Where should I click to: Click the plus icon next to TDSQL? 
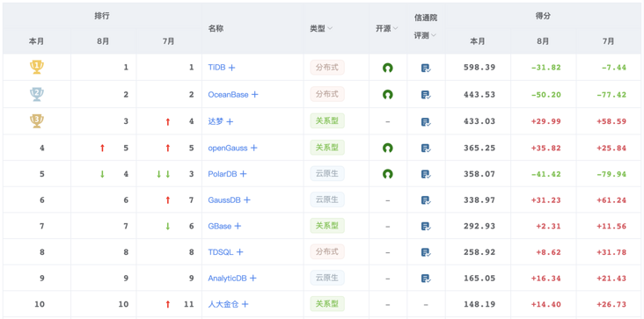click(x=239, y=252)
